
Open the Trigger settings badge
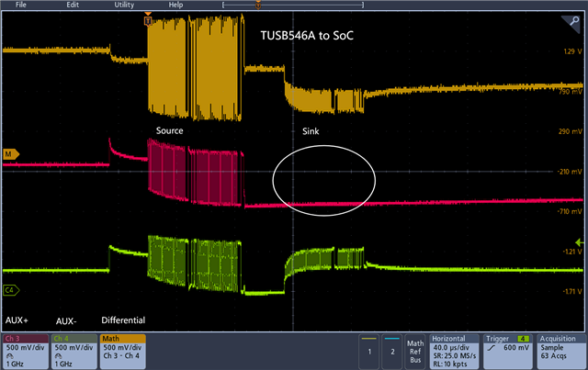tap(508, 352)
